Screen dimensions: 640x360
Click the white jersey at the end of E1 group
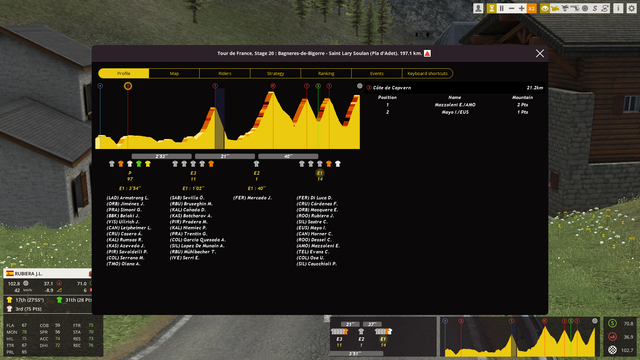[x=338, y=164]
